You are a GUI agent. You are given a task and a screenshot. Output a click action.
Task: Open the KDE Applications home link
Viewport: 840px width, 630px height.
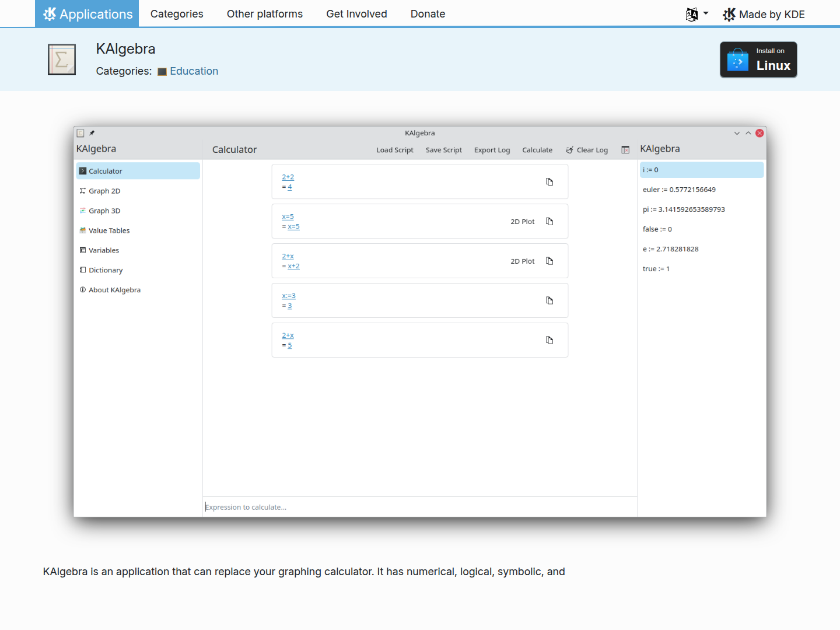point(87,13)
